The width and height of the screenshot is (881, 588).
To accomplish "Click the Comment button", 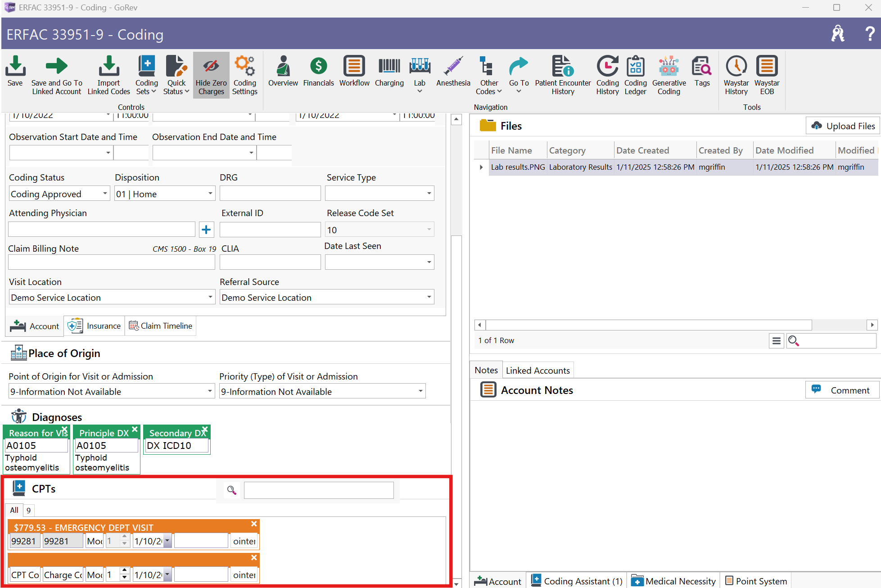I will click(842, 390).
